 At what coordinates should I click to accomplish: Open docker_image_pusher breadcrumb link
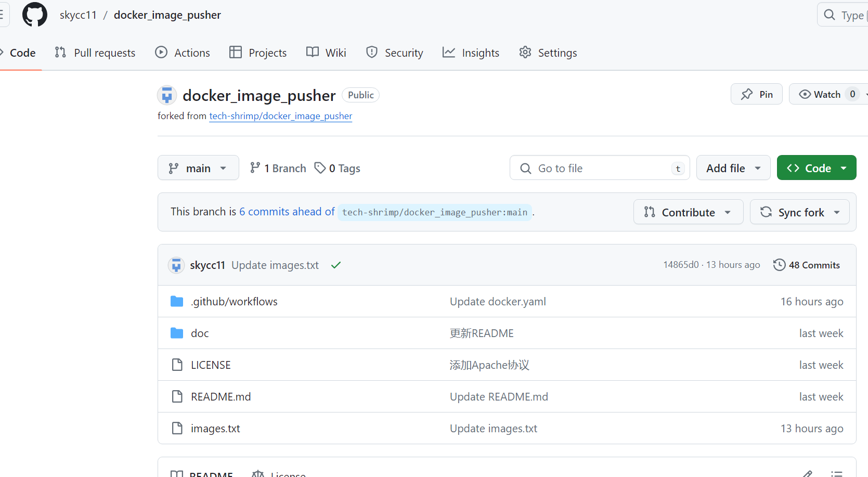[167, 15]
